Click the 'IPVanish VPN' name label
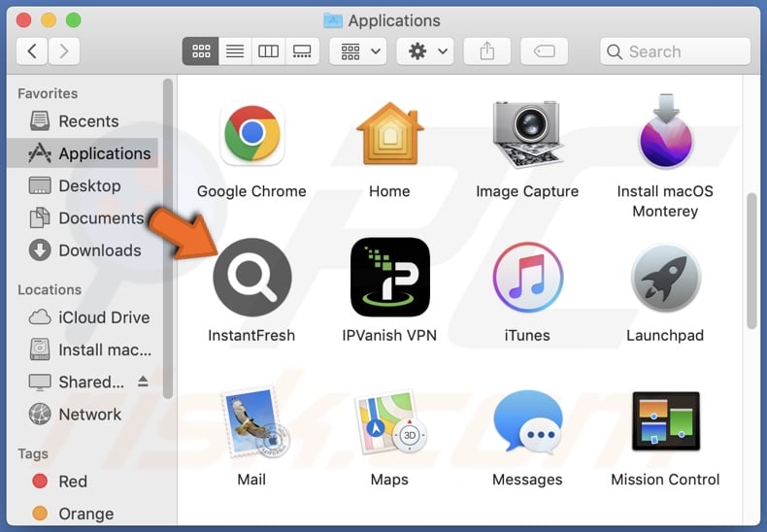Viewport: 767px width, 532px height. (390, 336)
